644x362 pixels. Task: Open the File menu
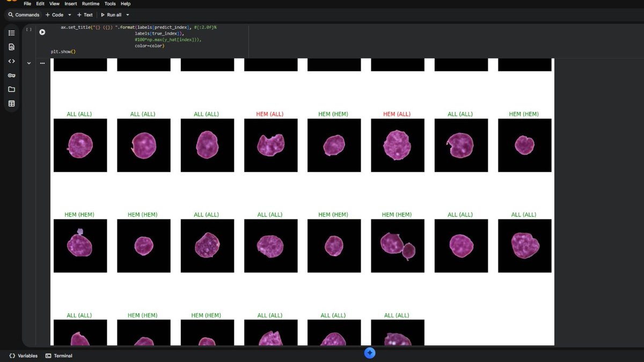coord(27,4)
